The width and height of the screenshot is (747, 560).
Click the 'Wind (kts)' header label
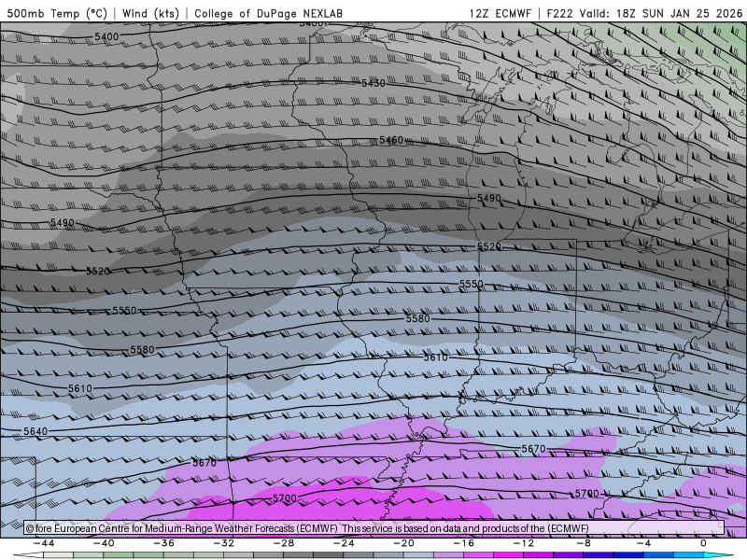coord(150,13)
